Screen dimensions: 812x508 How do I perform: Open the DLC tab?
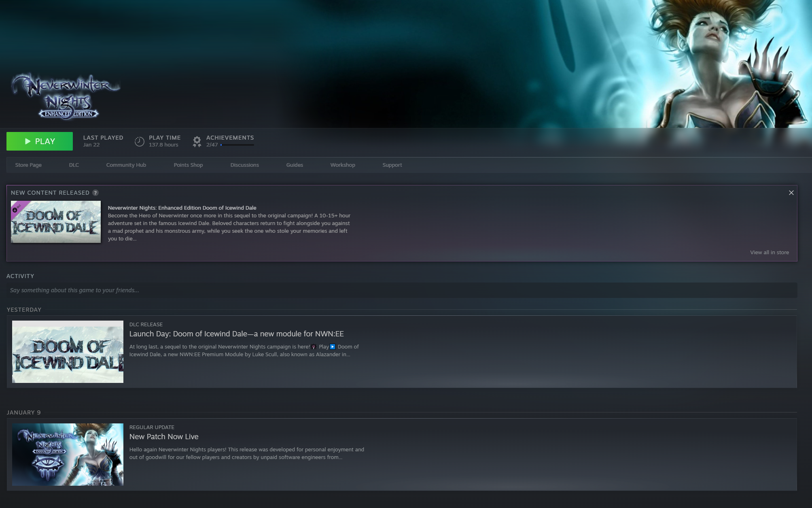click(74, 165)
